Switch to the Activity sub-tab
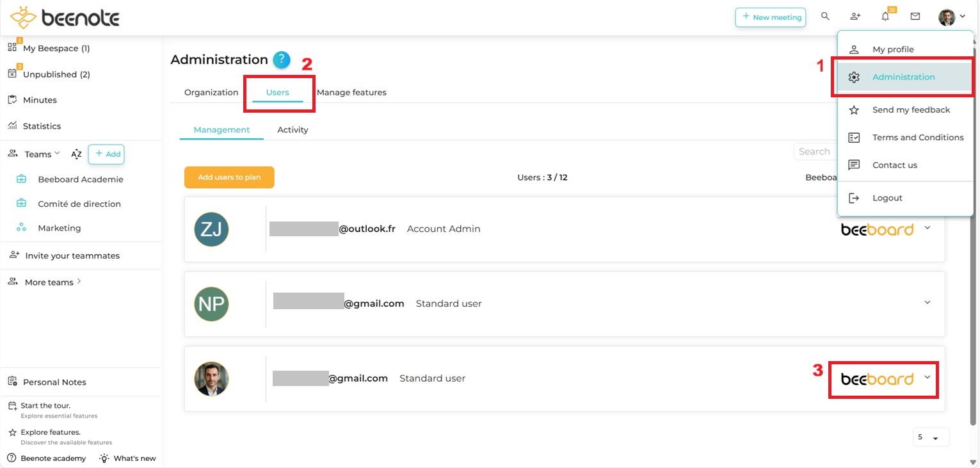The image size is (980, 468). 293,130
